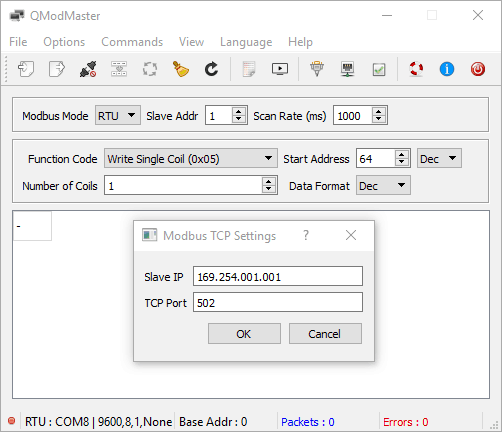This screenshot has height=432, width=502.
Task: Cancel the Modbus TCP Settings dialog
Action: [x=325, y=333]
